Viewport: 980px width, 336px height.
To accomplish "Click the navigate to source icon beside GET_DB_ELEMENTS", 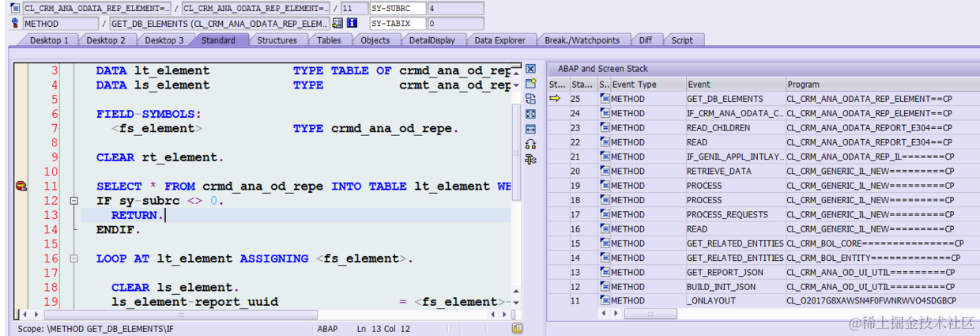I will click(x=337, y=24).
